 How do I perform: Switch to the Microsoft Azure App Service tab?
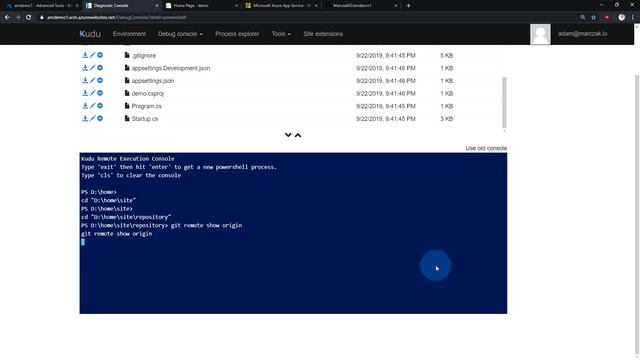[x=281, y=6]
